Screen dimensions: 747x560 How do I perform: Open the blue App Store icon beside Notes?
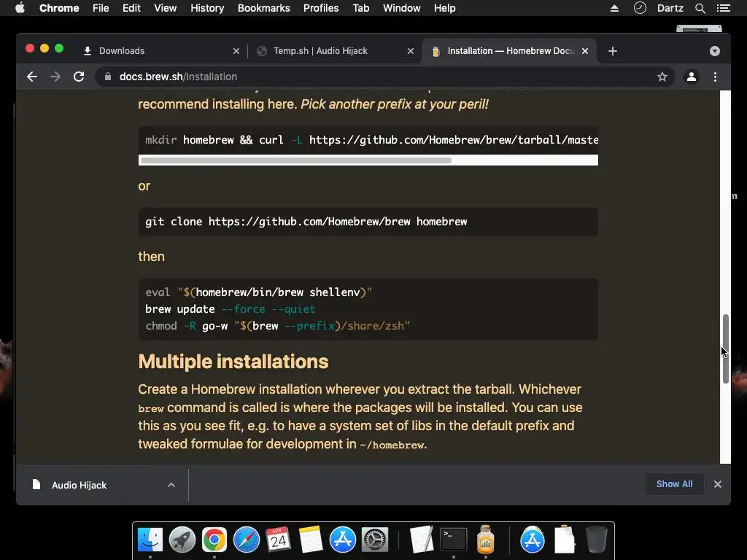(343, 540)
